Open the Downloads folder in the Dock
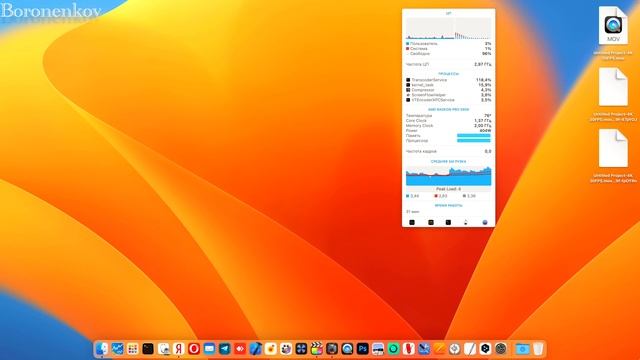The width and height of the screenshot is (640, 360). pos(522,349)
